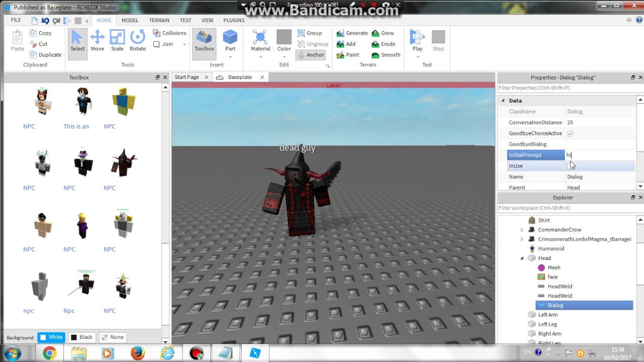
Task: Select the face item in Explorer
Action: [552, 277]
